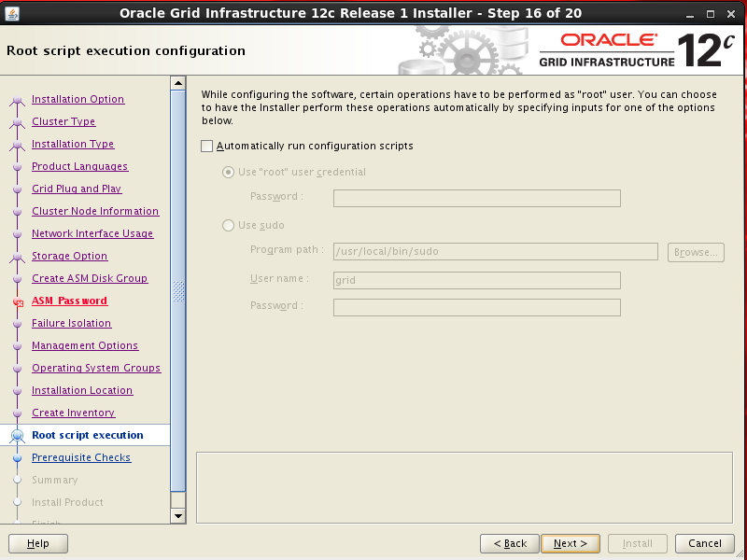Viewport: 747px width, 560px height.
Task: Click the Summary step label
Action: pos(55,480)
